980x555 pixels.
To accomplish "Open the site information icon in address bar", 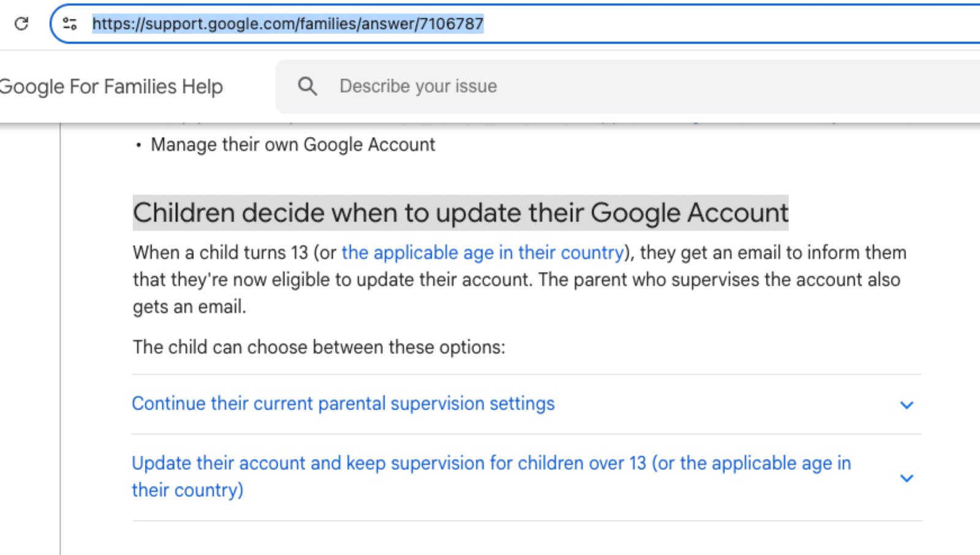I will (70, 24).
